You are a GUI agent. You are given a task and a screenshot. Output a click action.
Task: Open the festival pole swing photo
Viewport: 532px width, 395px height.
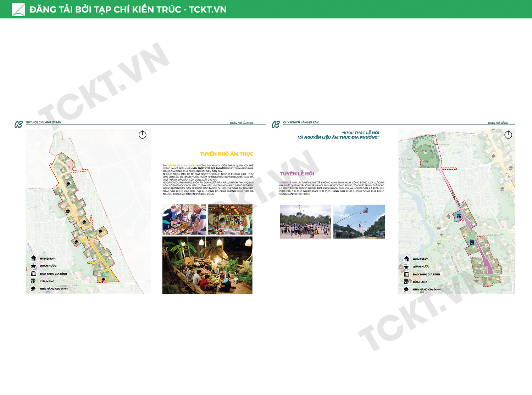(x=359, y=221)
